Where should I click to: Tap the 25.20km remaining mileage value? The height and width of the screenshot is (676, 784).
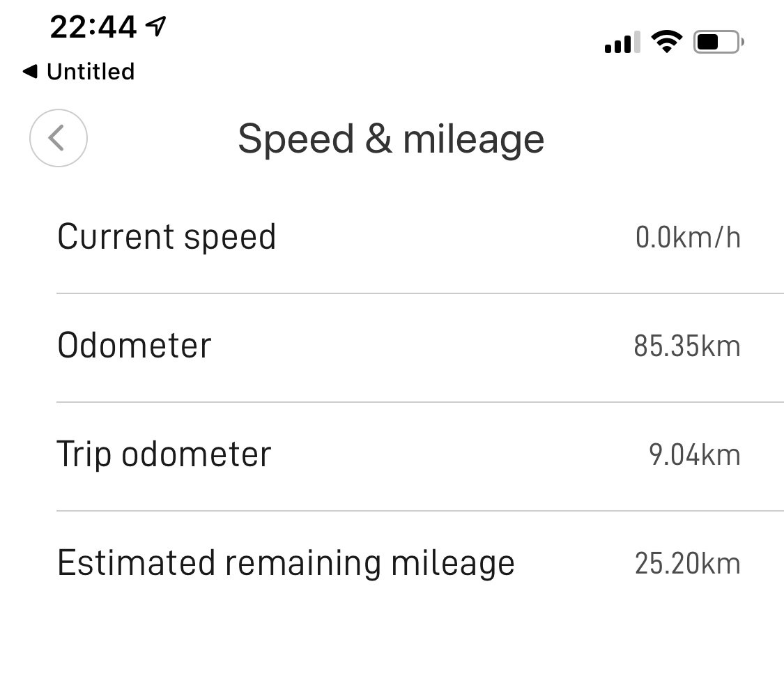click(687, 564)
